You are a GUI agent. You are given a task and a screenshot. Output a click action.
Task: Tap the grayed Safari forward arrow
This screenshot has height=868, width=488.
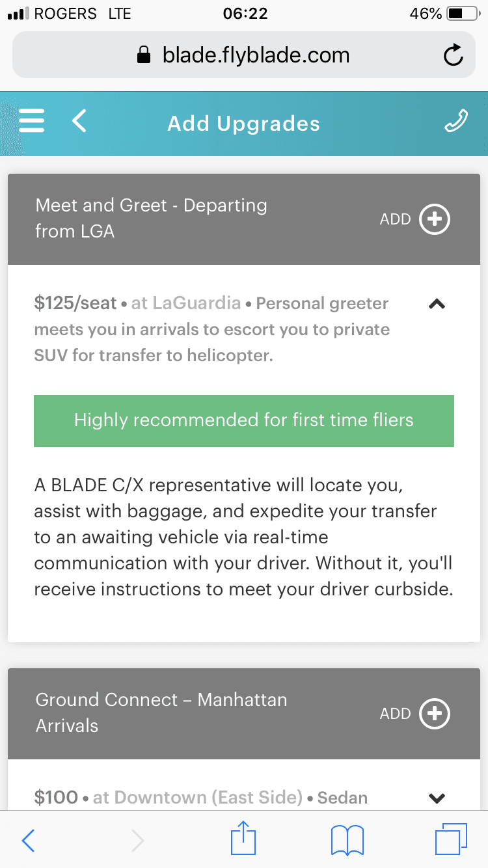click(x=137, y=841)
